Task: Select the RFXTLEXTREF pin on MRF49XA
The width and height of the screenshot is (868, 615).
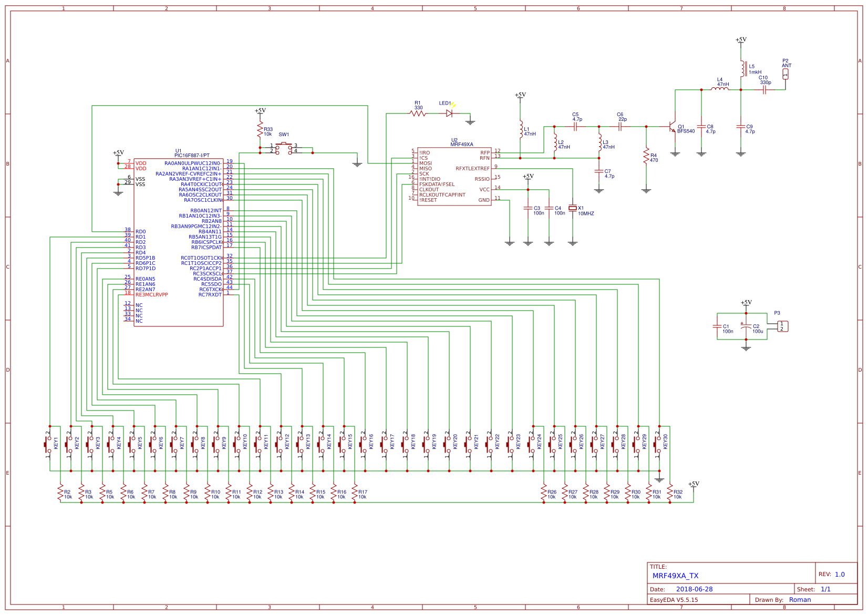Action: point(472,167)
